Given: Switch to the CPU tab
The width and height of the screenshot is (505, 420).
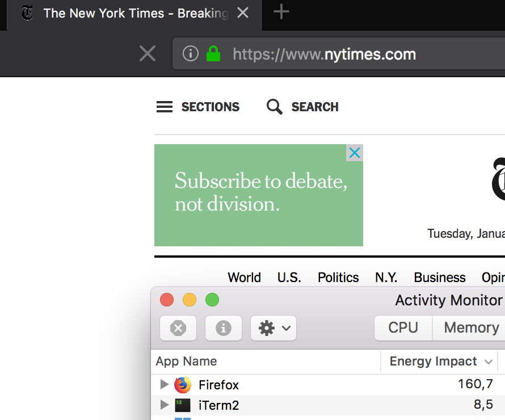Looking at the screenshot, I should (x=403, y=328).
